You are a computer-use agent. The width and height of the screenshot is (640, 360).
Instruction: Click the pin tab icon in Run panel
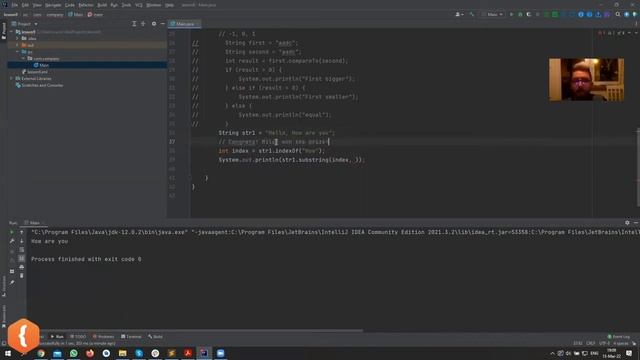[12, 282]
